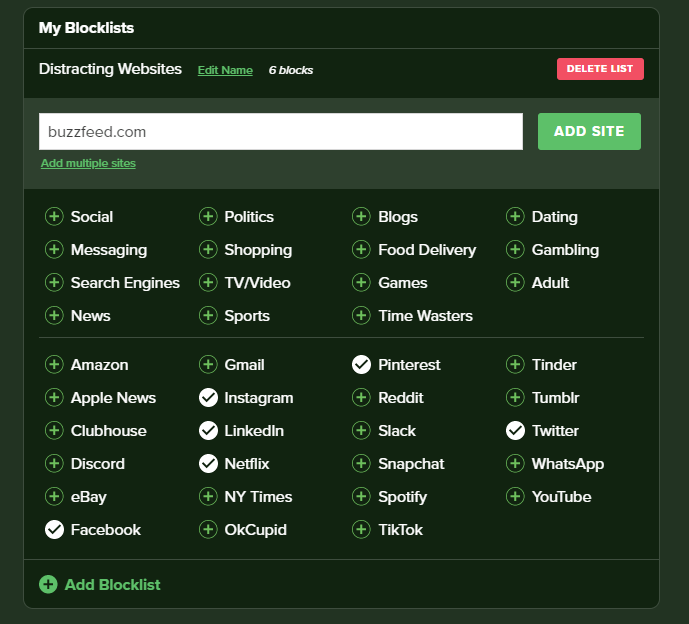Focus the buzzfeed.com site input field

(281, 131)
